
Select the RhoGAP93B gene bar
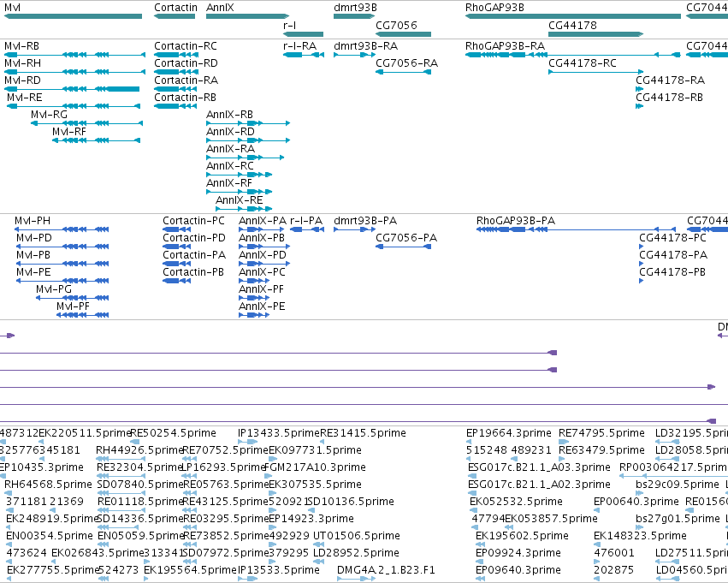point(573,16)
